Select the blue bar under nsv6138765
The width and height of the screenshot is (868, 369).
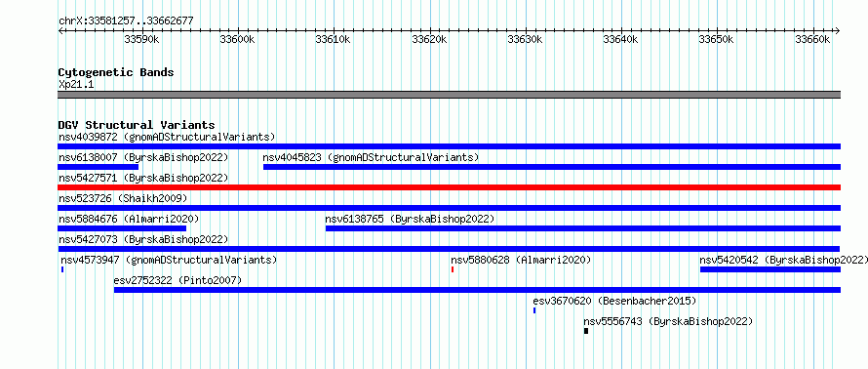coord(583,228)
